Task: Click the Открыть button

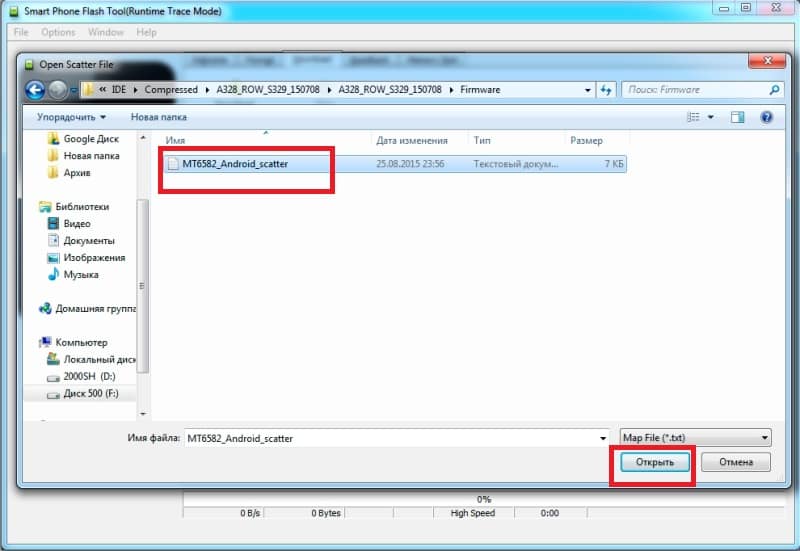Action: coord(655,462)
